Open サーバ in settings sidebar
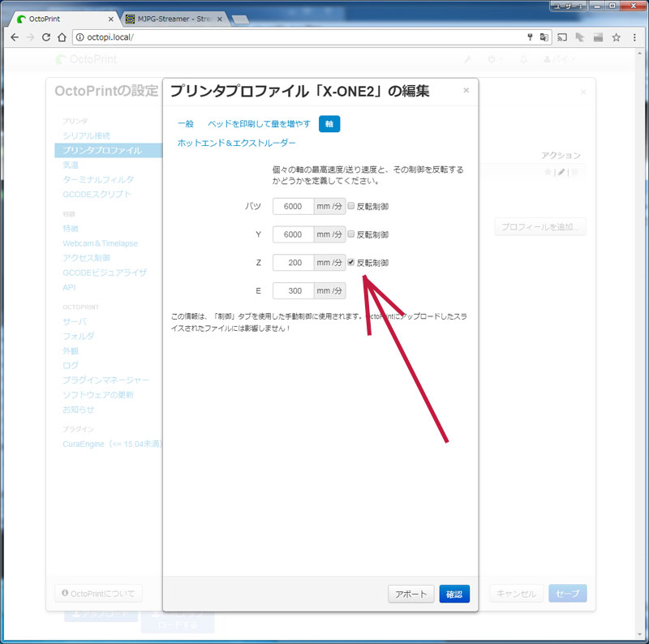The height and width of the screenshot is (644, 649). click(x=75, y=321)
